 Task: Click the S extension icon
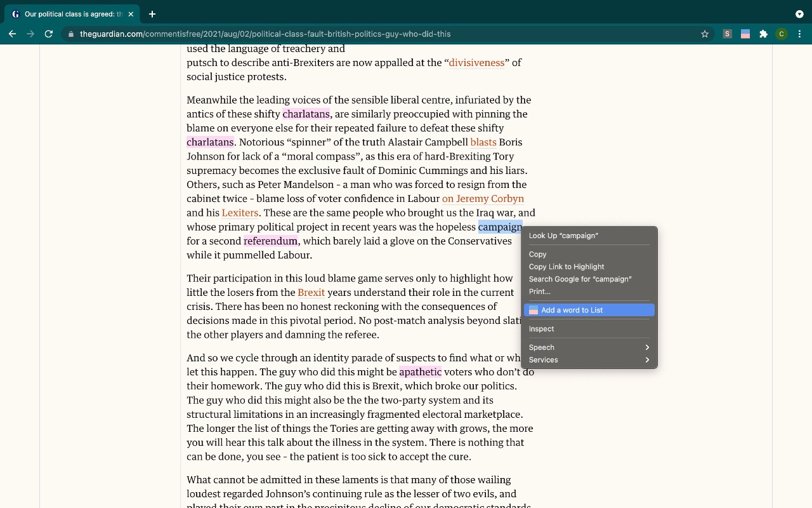pyautogui.click(x=727, y=34)
